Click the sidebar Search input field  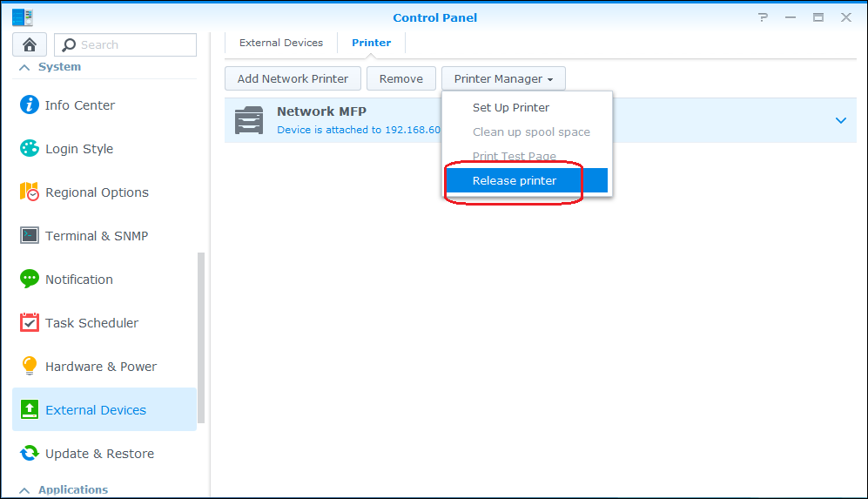coord(125,45)
